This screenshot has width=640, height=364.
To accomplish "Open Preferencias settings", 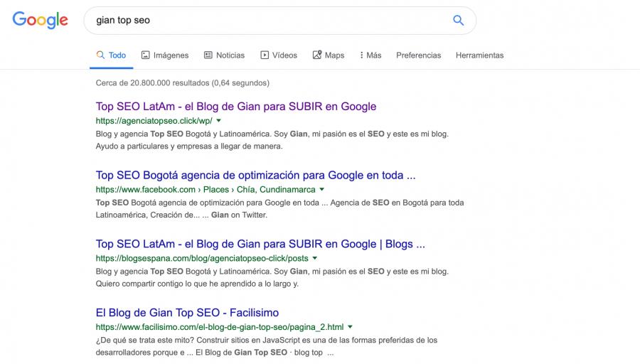I will pyautogui.click(x=418, y=55).
